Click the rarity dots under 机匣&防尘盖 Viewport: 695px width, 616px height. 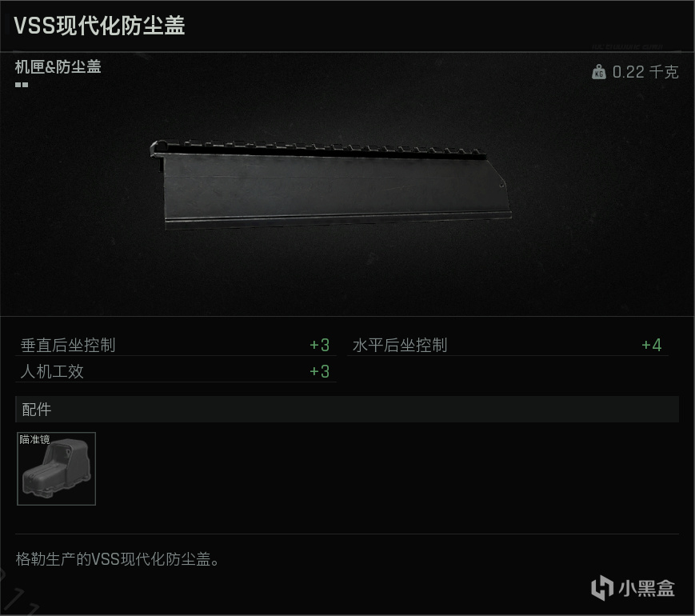tap(22, 85)
